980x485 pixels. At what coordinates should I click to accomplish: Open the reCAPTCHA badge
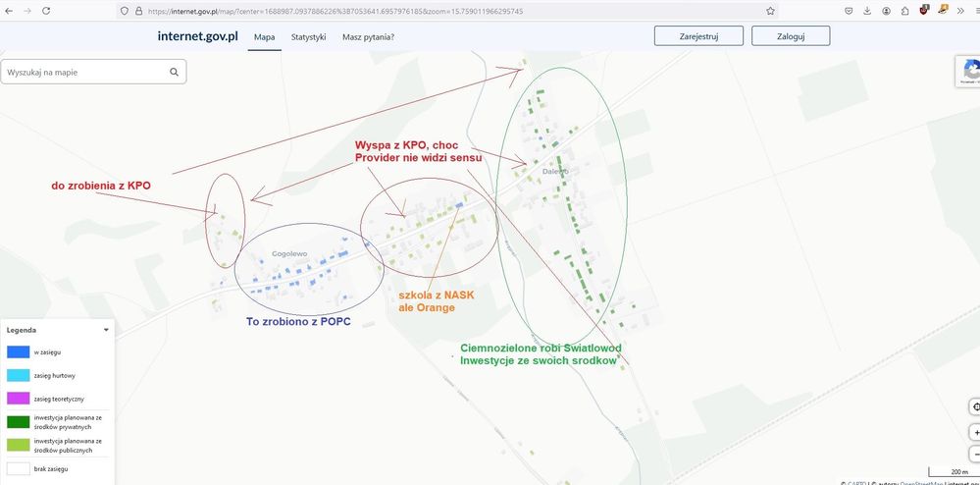tap(968, 71)
